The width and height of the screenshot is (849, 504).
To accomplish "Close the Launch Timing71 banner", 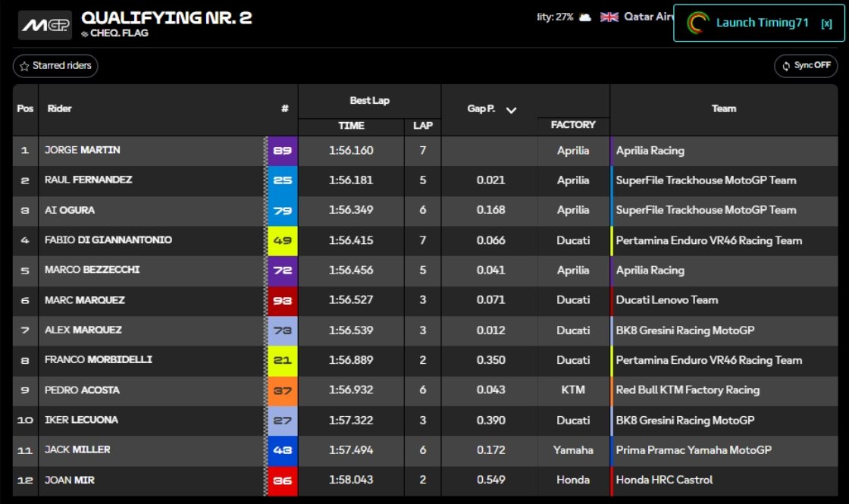I will coord(826,23).
